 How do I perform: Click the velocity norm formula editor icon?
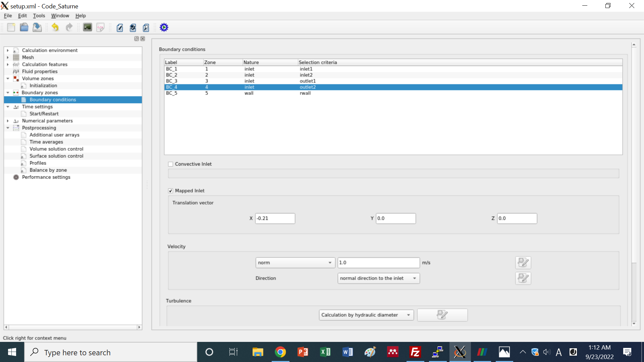pos(523,262)
